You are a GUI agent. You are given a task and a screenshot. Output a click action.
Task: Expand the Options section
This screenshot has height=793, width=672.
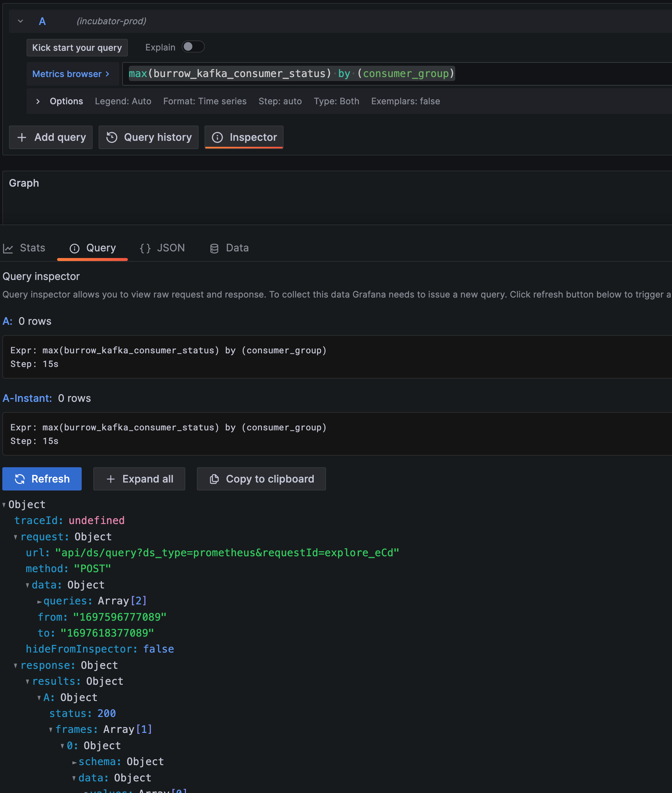pyautogui.click(x=38, y=101)
